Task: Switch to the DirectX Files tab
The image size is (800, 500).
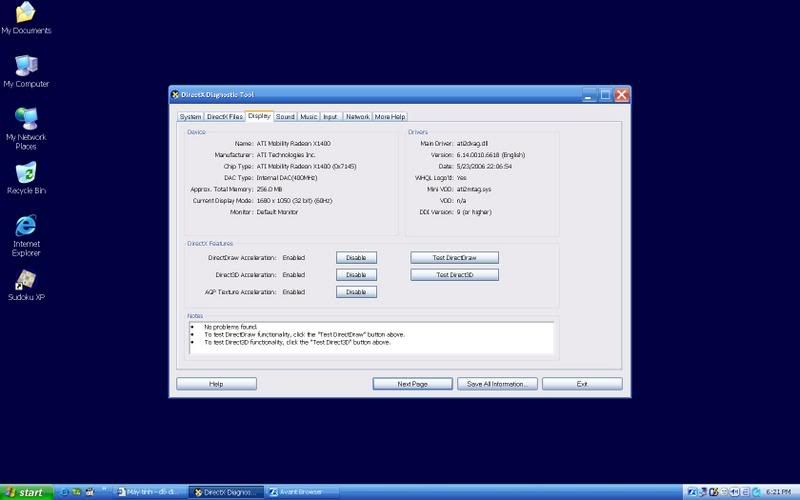Action: point(224,117)
